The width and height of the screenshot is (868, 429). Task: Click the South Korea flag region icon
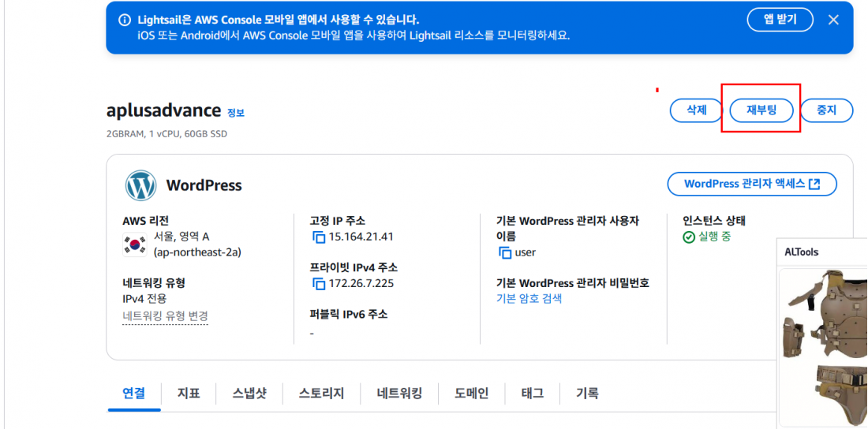(134, 244)
